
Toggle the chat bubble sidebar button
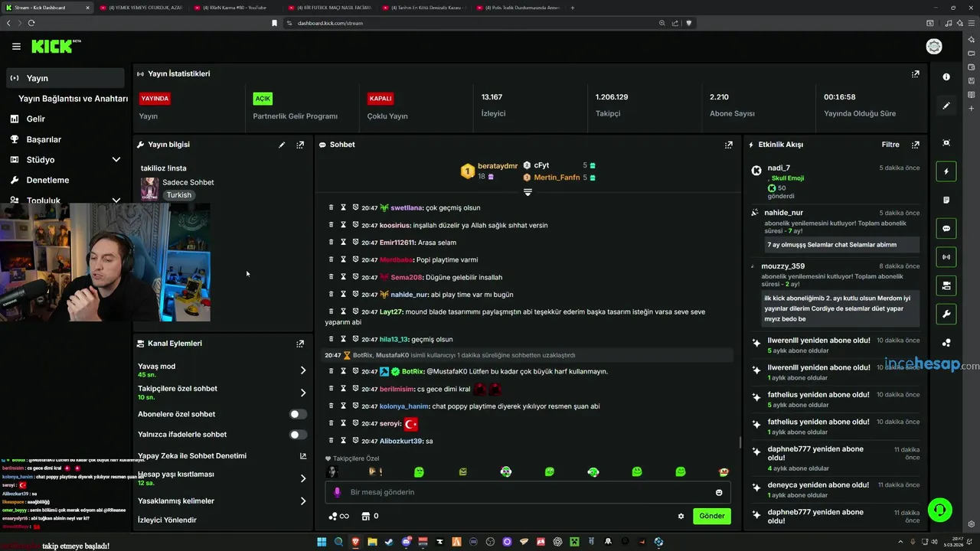pos(946,228)
